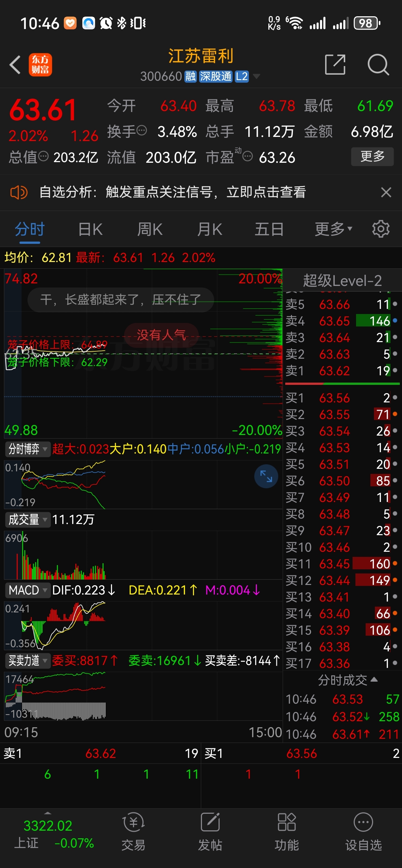402x868 pixels.
Task: Close the 自选分析 notification banner
Action: [386, 192]
